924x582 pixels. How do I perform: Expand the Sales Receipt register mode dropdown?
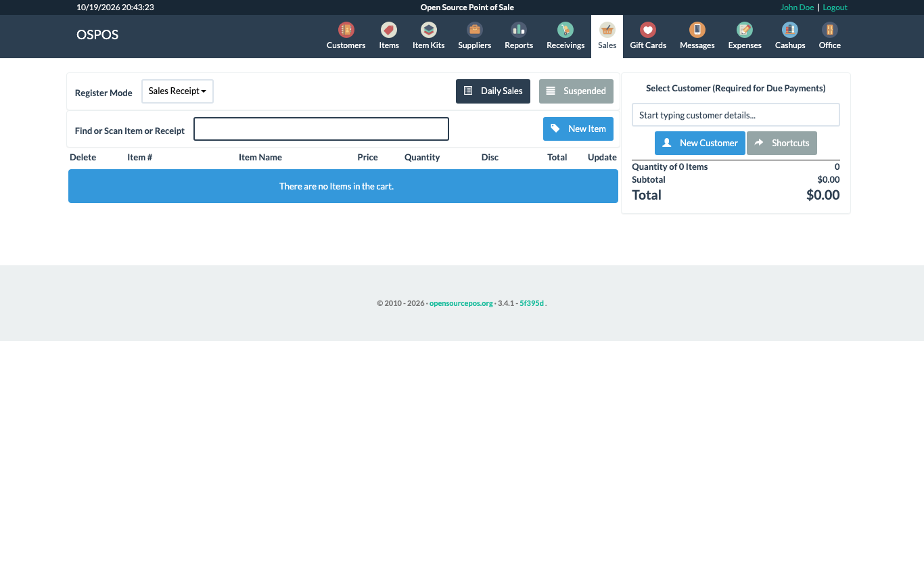click(x=177, y=91)
